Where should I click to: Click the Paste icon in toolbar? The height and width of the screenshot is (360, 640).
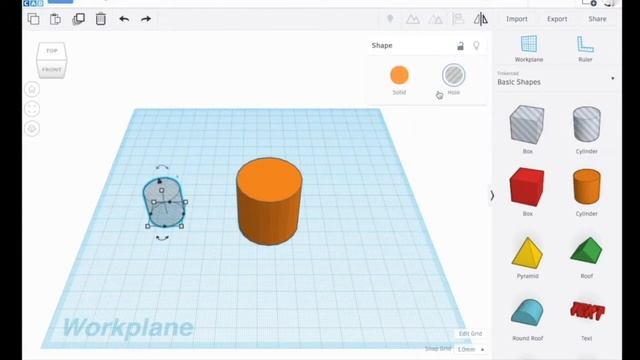(x=56, y=19)
